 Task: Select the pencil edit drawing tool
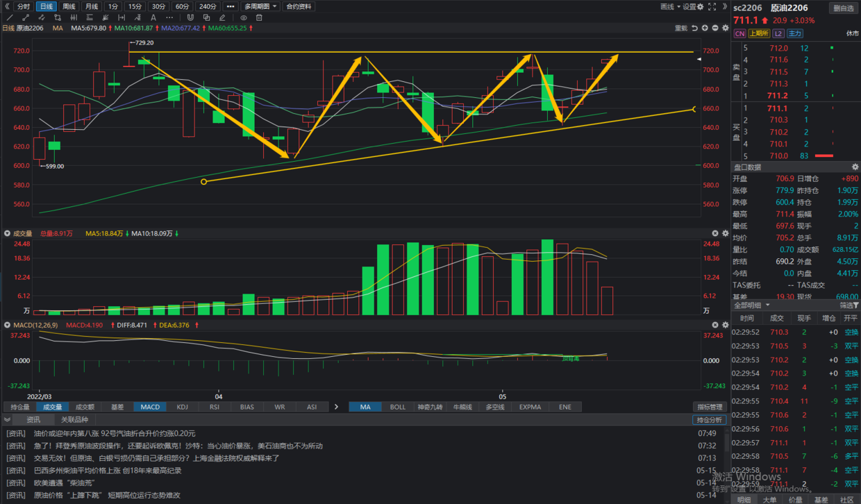coord(222,17)
